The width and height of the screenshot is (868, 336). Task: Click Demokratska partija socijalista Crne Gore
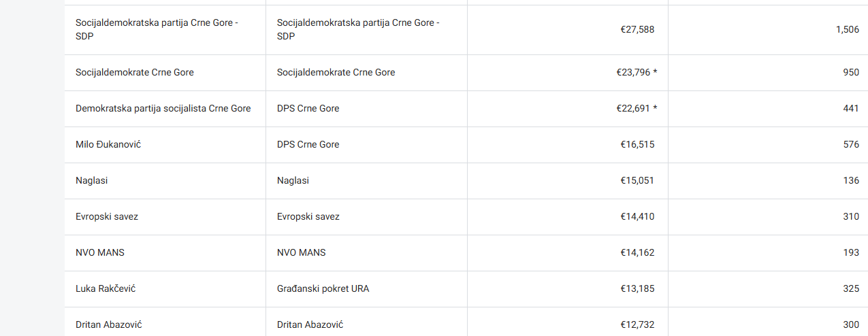[x=163, y=109]
